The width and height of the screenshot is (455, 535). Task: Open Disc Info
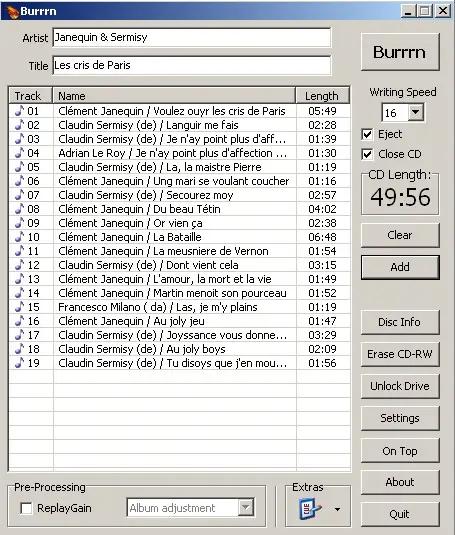point(400,322)
